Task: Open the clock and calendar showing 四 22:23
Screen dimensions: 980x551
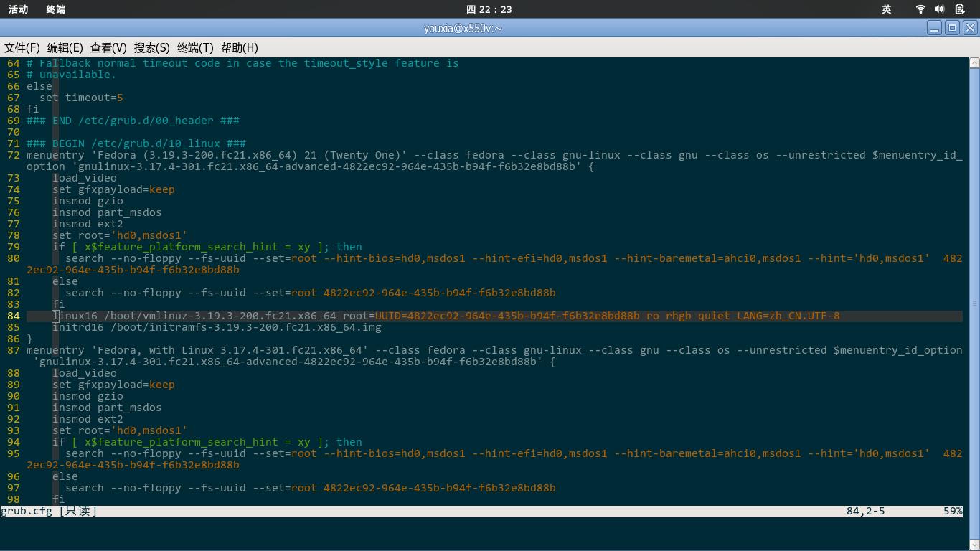Action: (489, 9)
